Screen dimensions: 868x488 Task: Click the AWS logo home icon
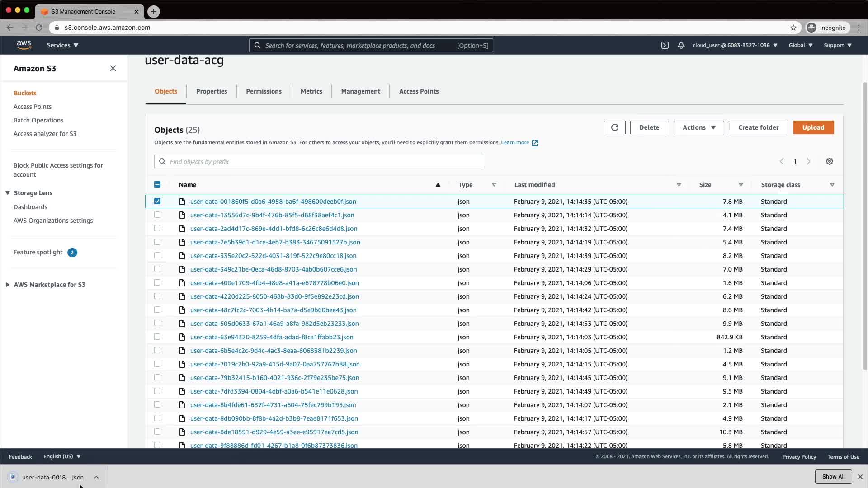pyautogui.click(x=24, y=45)
